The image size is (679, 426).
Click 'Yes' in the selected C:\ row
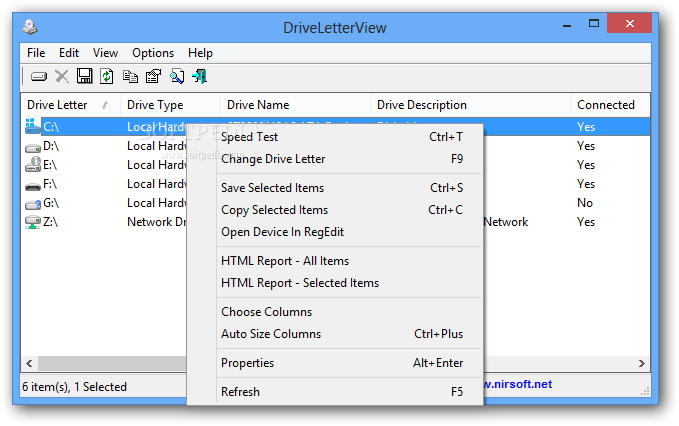[x=586, y=127]
